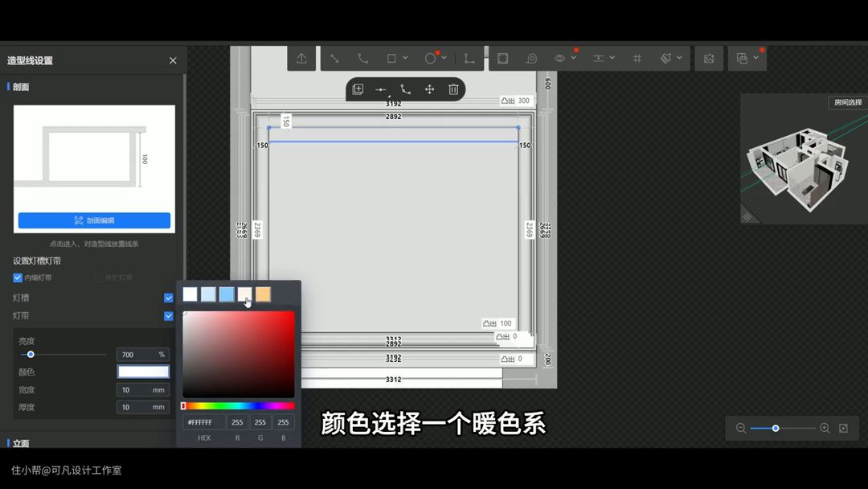Toggle the 内缩灯带 checkbox
The image size is (868, 489).
[18, 277]
